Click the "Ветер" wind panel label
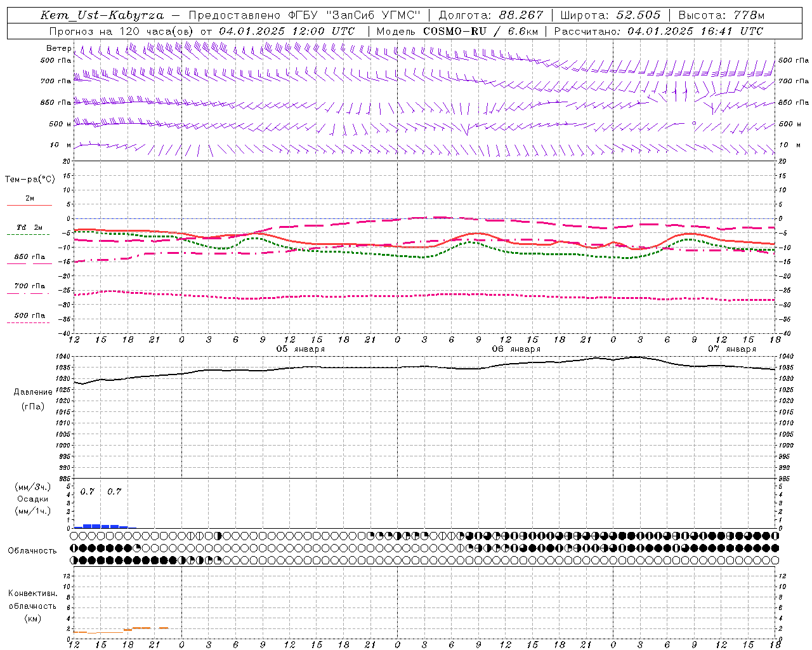The height and width of the screenshot is (650, 812). tap(58, 48)
